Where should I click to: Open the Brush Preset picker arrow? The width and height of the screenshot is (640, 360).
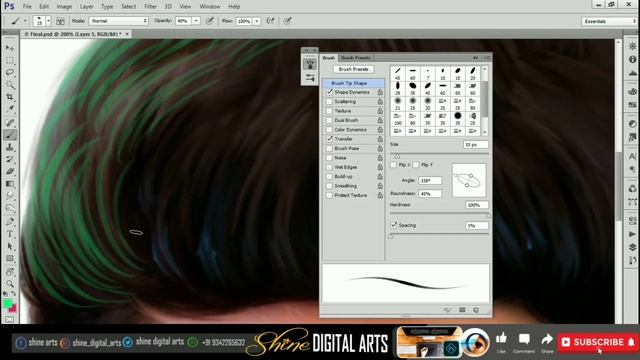(48, 21)
